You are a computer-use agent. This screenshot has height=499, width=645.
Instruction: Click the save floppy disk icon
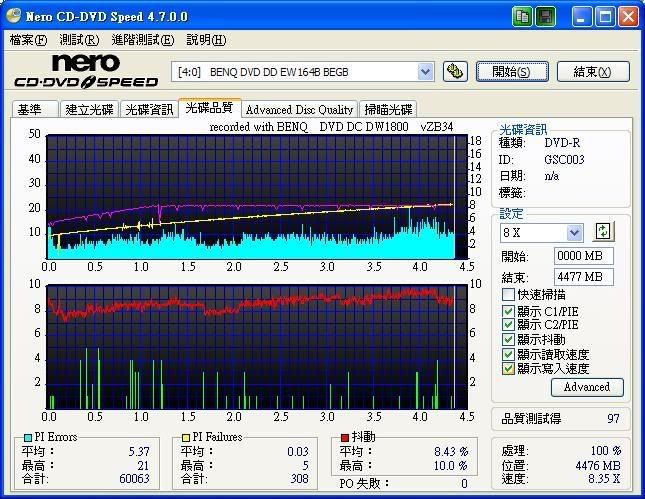545,17
